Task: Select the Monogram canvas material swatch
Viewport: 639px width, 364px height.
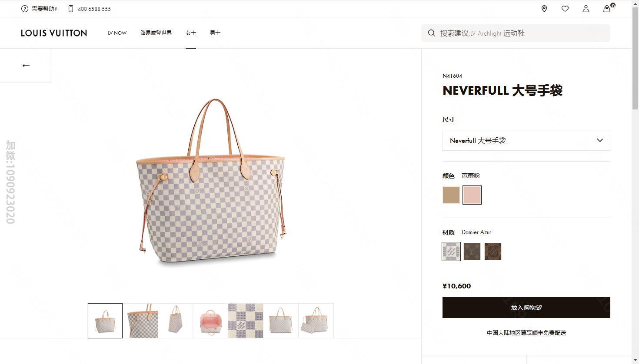Action: 472,251
